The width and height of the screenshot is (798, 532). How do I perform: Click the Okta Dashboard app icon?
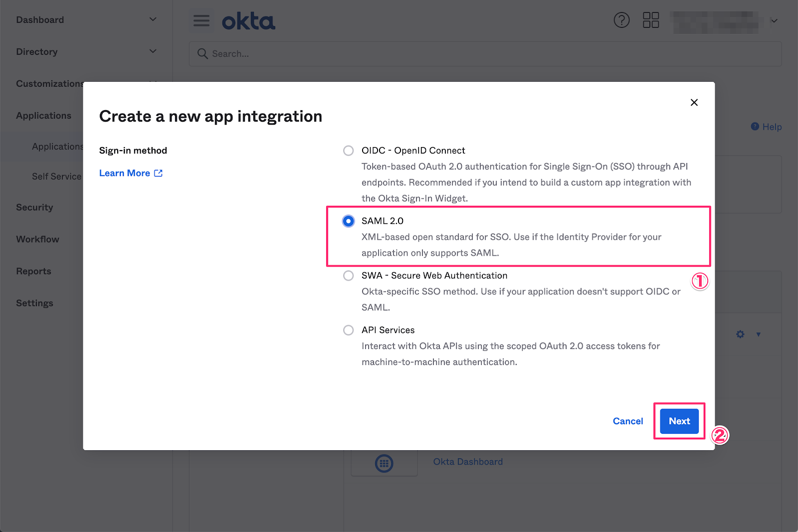click(x=384, y=463)
